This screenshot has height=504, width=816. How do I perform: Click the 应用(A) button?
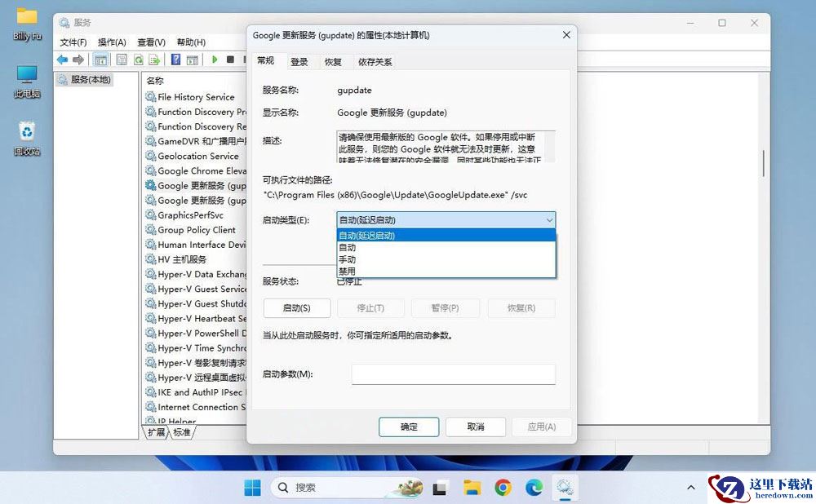(542, 427)
